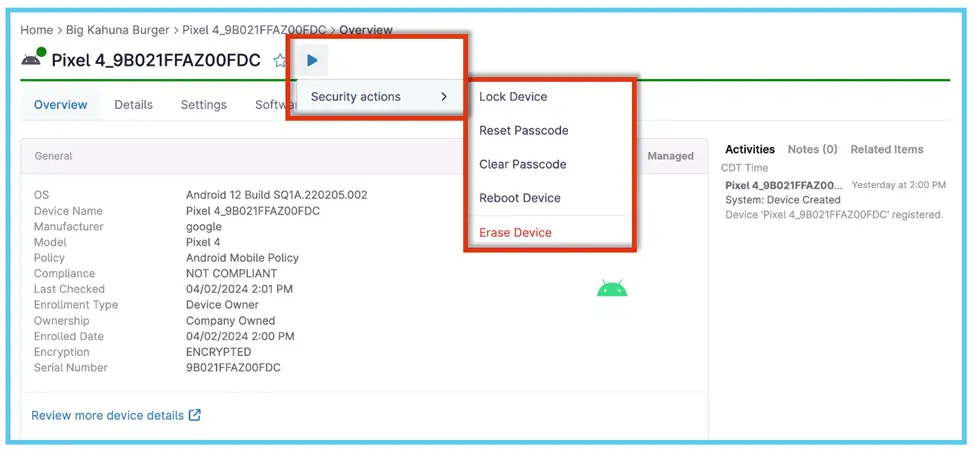Click the Managed label in General header
Viewport: 975px width, 451px height.
tap(670, 156)
